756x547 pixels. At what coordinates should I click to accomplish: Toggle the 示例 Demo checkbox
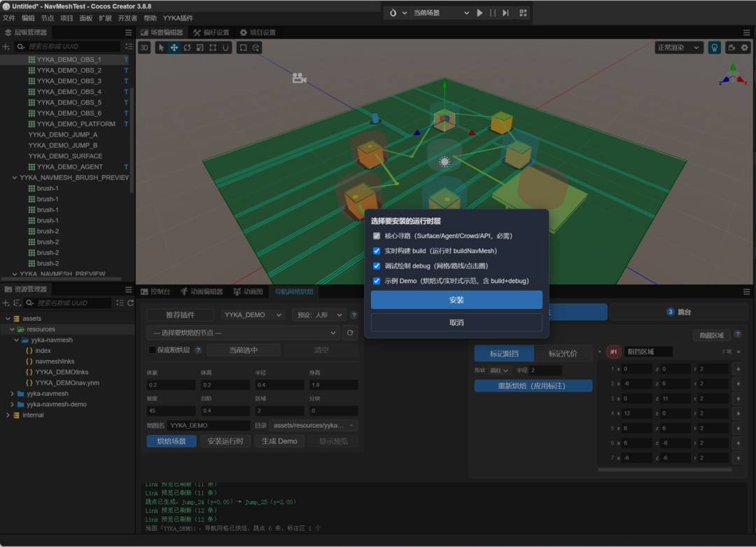tap(377, 281)
